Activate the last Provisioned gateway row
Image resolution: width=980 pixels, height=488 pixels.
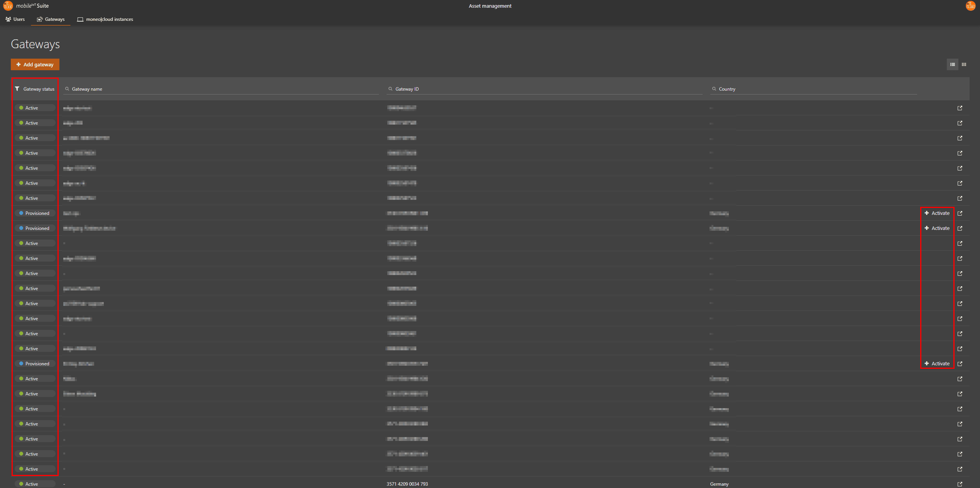coord(937,364)
